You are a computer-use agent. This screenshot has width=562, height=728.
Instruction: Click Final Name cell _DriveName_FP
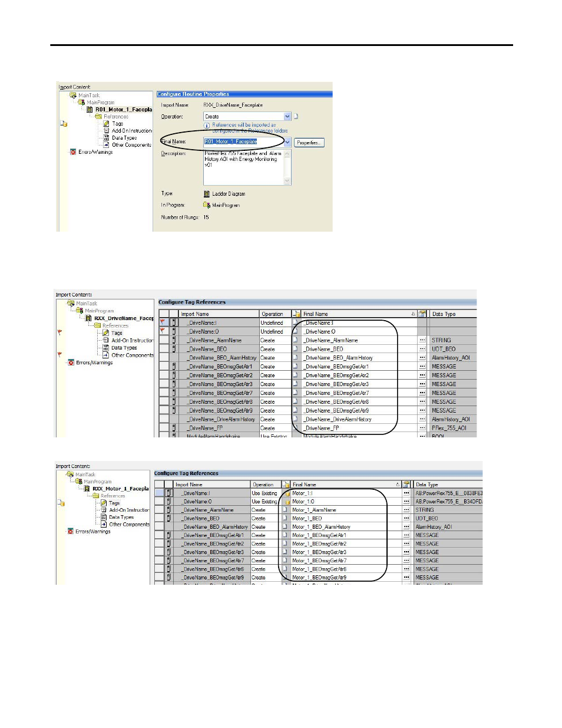pyautogui.click(x=359, y=429)
